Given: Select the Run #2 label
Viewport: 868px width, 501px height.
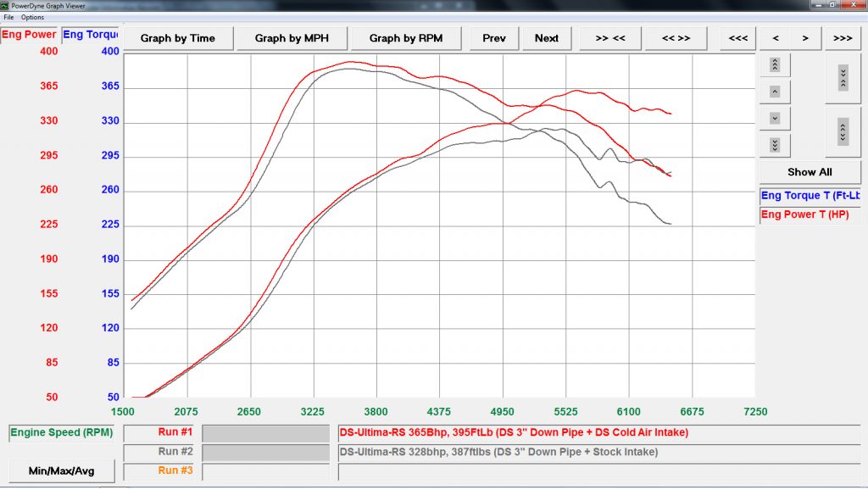Looking at the screenshot, I should tap(159, 452).
